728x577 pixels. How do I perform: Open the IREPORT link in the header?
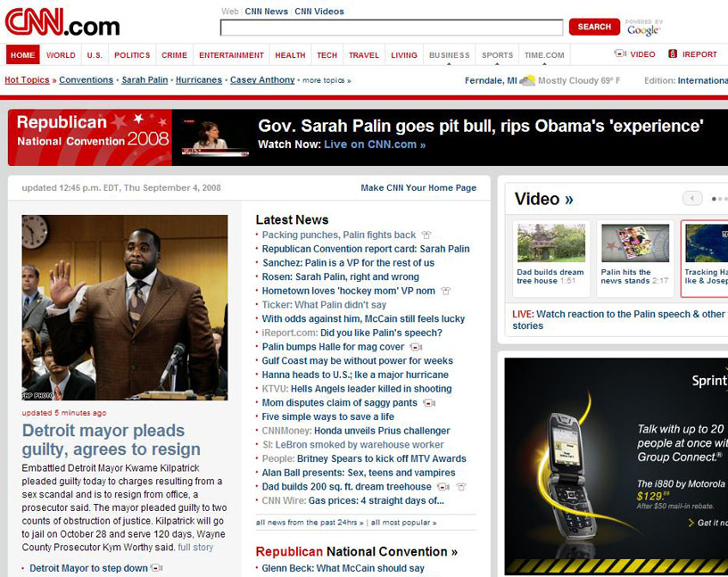click(x=699, y=54)
